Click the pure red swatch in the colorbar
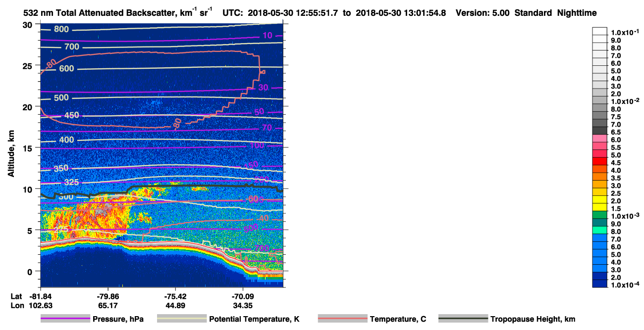This screenshot has height=330, width=644. 600,161
